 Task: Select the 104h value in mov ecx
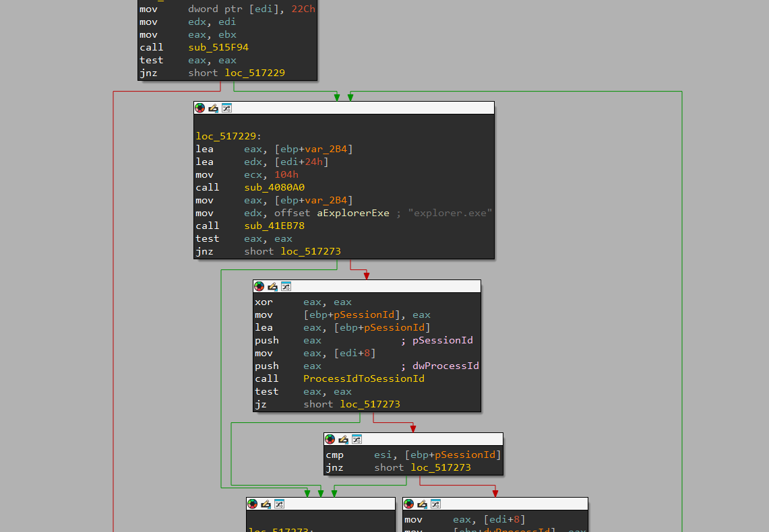(x=286, y=175)
